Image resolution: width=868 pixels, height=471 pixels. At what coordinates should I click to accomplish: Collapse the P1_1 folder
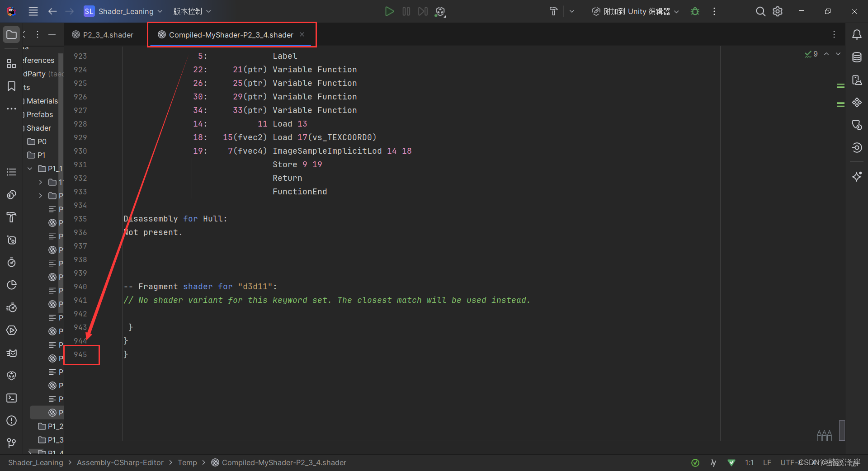pyautogui.click(x=30, y=169)
